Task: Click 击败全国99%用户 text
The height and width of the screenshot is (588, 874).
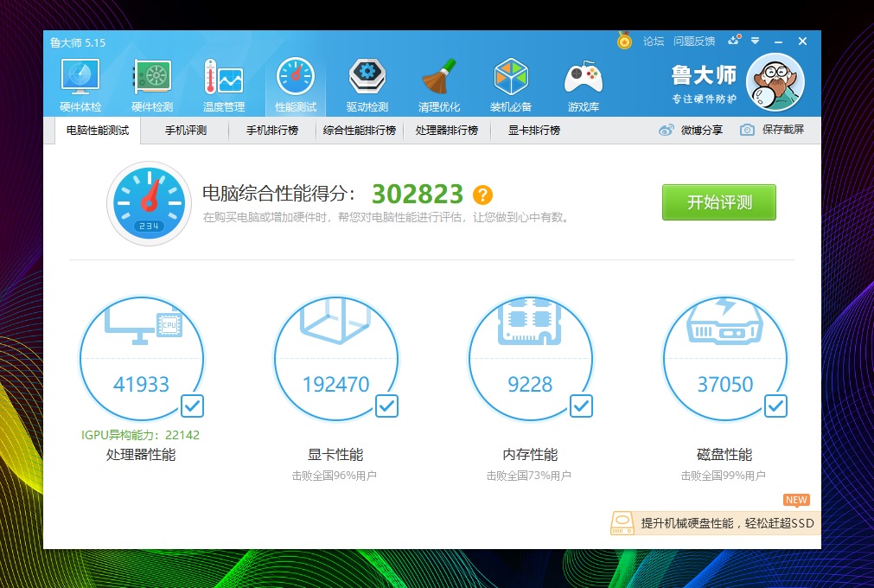Action: coord(724,476)
